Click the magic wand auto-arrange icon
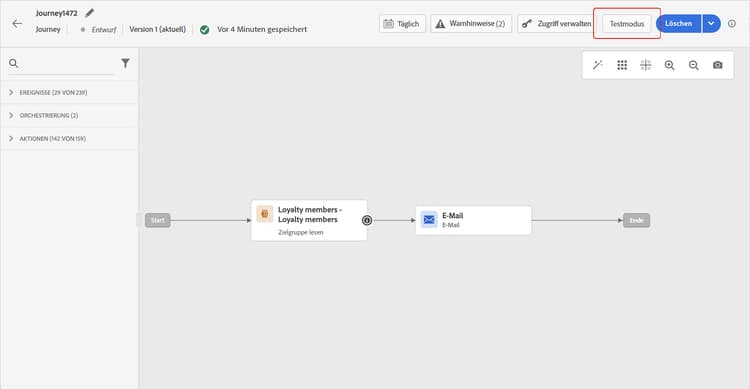 click(x=597, y=65)
